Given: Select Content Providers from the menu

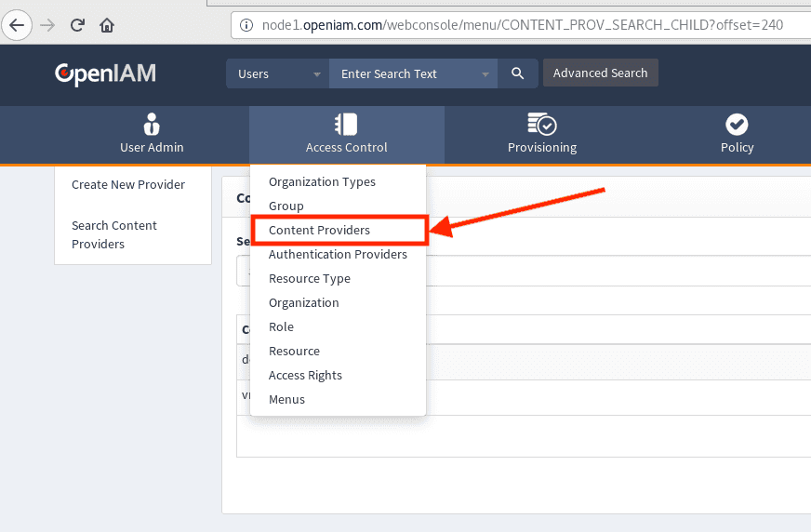Looking at the screenshot, I should [x=319, y=230].
